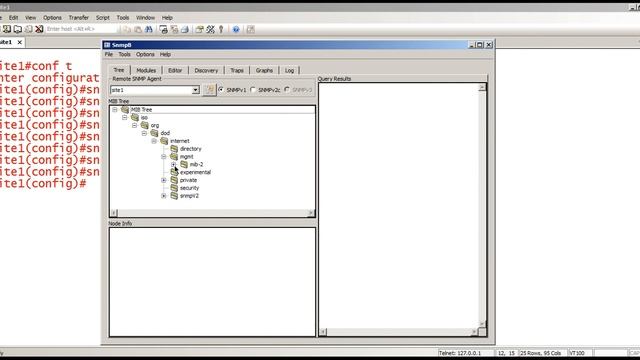Click the printer icon in SecureCRT toolbar
Viewport: 640px width, 360px height.
(x=185, y=29)
